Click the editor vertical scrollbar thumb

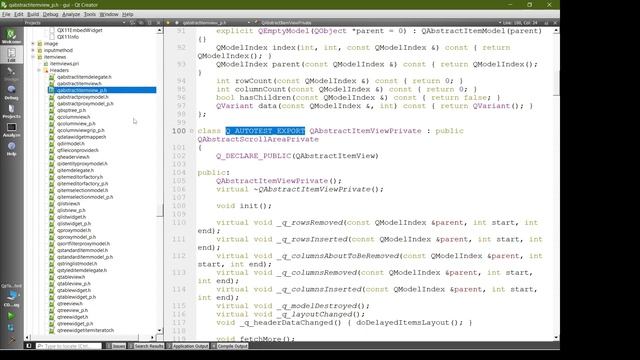pos(556,82)
